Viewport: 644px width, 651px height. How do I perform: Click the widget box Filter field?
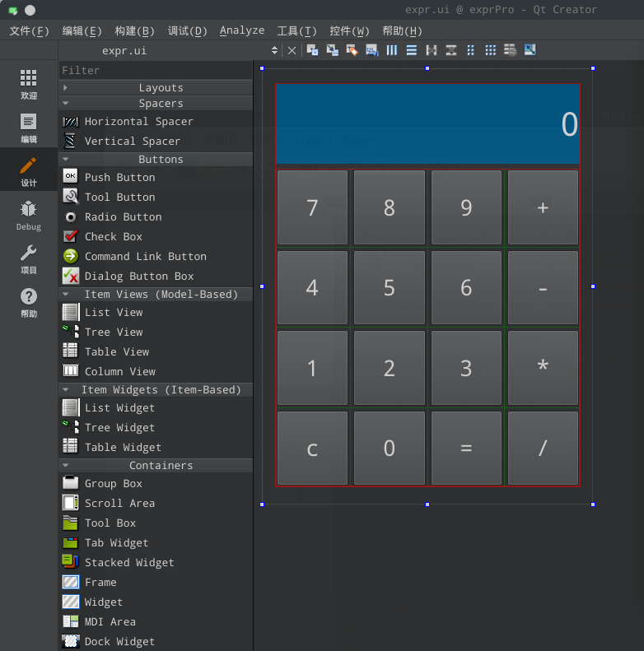[155, 71]
